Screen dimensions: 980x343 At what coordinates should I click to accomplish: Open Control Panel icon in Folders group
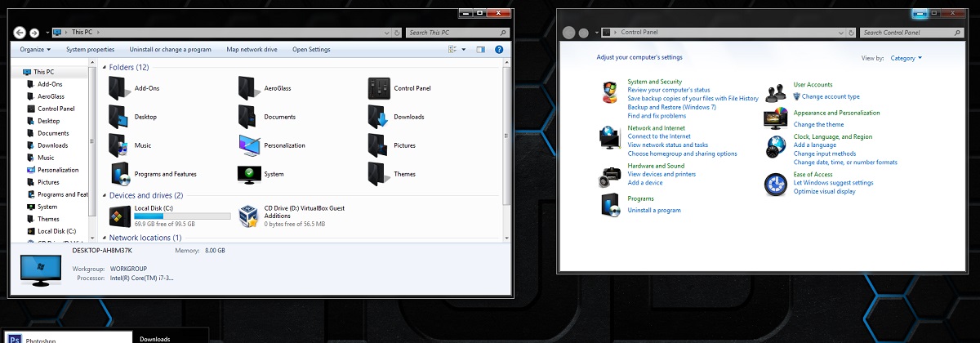tap(377, 87)
